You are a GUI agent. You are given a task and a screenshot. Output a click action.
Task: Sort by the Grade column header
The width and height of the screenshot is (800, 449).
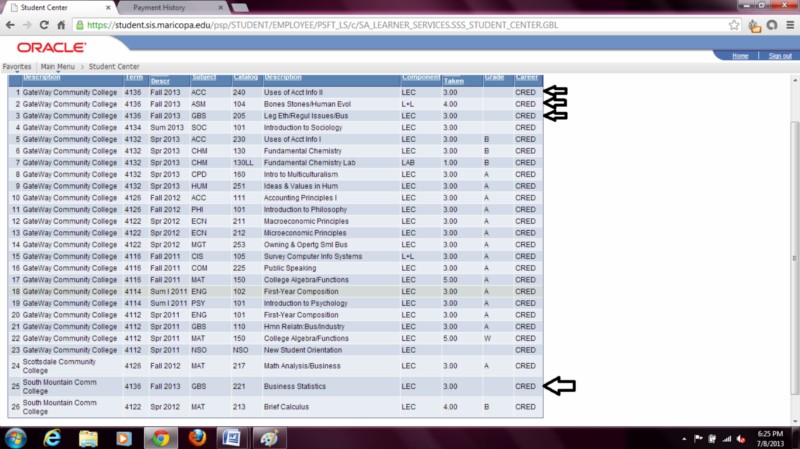coord(494,77)
